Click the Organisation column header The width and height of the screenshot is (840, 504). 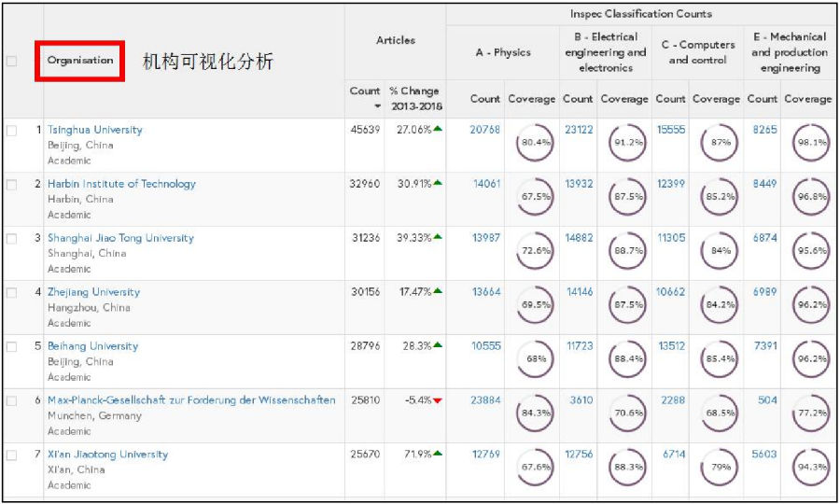tap(80, 61)
